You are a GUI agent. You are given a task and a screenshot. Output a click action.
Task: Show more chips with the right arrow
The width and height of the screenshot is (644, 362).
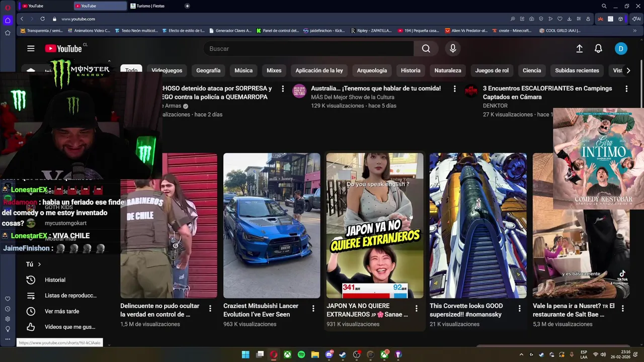coord(628,70)
